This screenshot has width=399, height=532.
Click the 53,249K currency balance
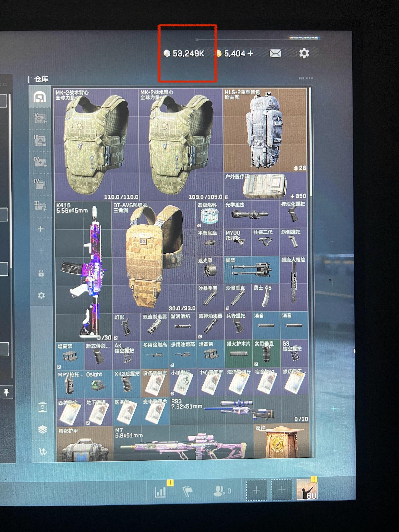pyautogui.click(x=184, y=53)
